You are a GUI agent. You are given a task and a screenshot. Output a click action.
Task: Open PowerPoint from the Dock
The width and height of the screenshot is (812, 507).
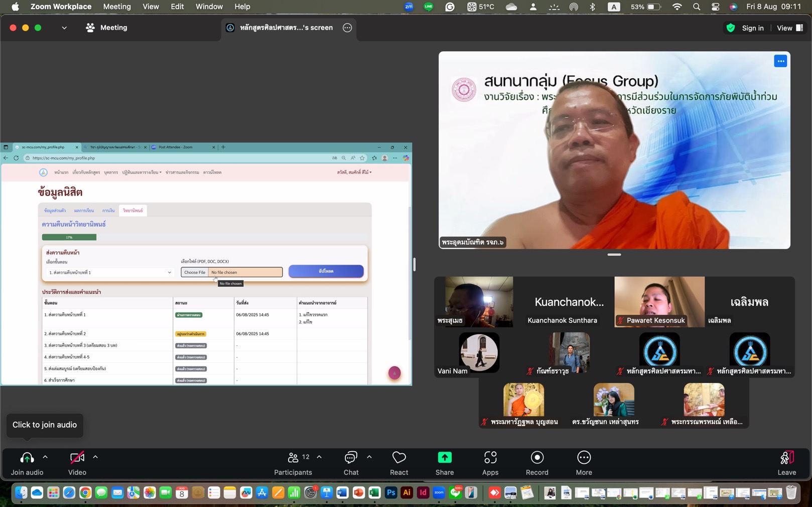(358, 493)
